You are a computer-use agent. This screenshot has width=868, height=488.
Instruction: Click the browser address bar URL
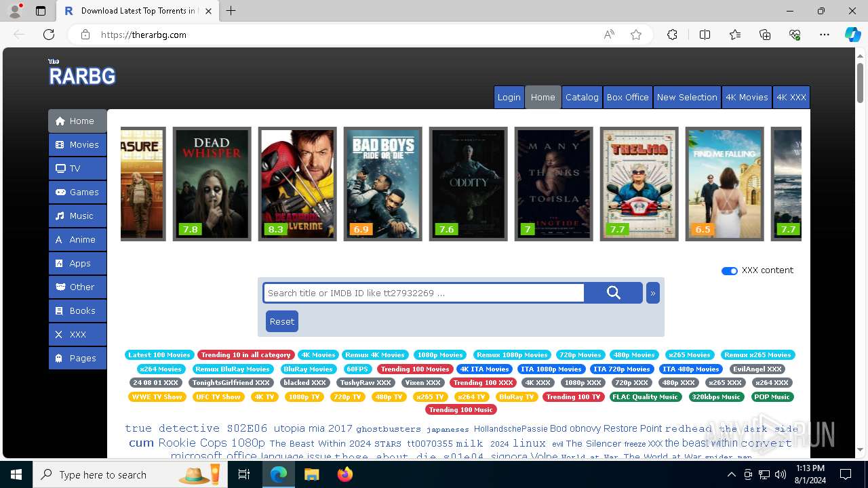coord(143,35)
